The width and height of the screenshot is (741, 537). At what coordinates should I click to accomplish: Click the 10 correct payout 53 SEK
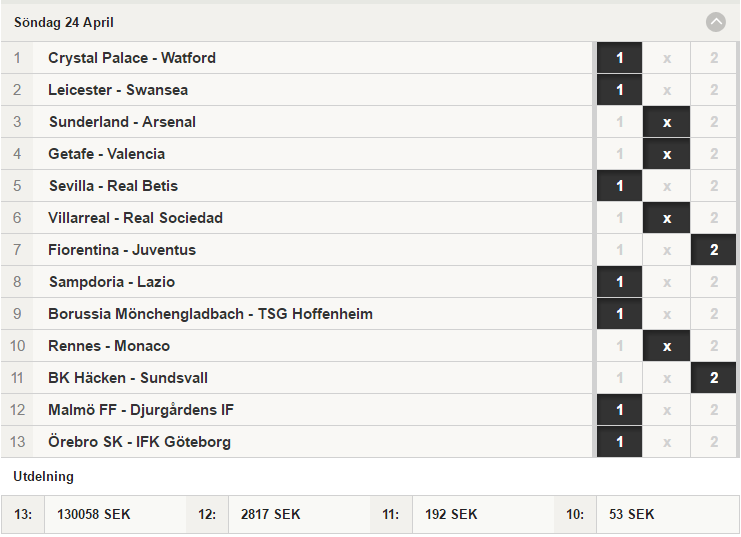[631, 514]
